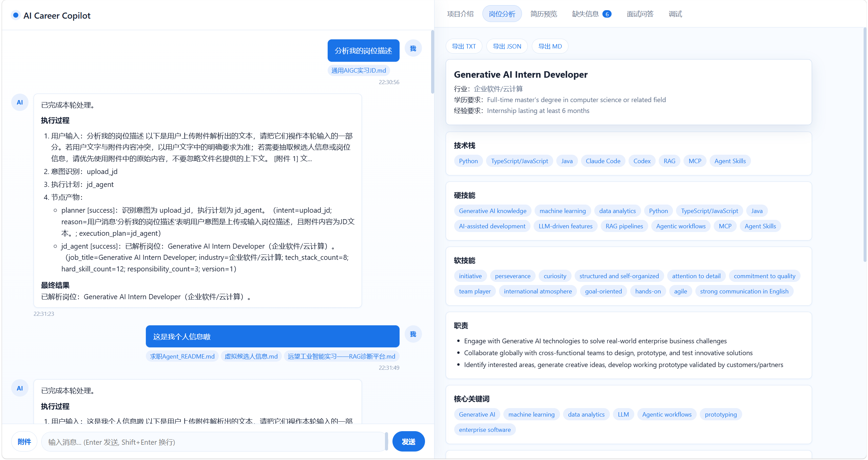
Task: Click the blue dot logo beside AI Career Copilot
Action: tap(16, 15)
